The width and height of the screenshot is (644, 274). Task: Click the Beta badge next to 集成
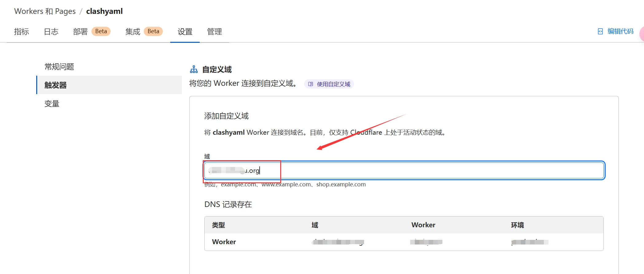coord(153,31)
